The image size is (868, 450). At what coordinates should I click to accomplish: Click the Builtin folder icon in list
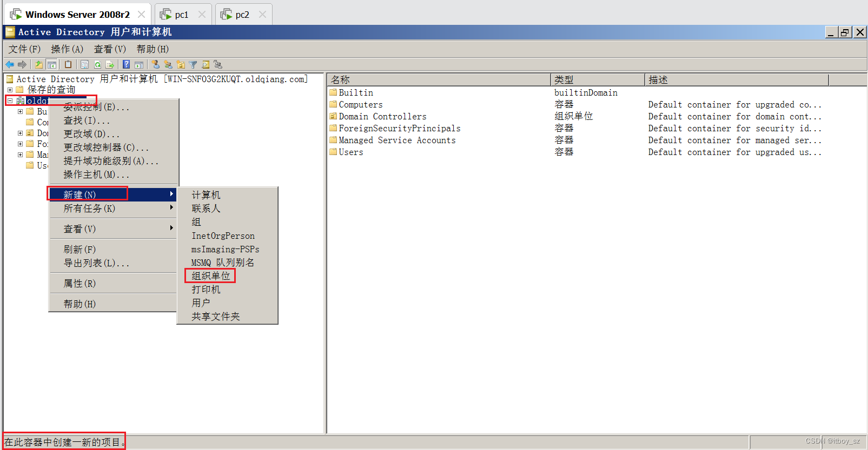[333, 92]
